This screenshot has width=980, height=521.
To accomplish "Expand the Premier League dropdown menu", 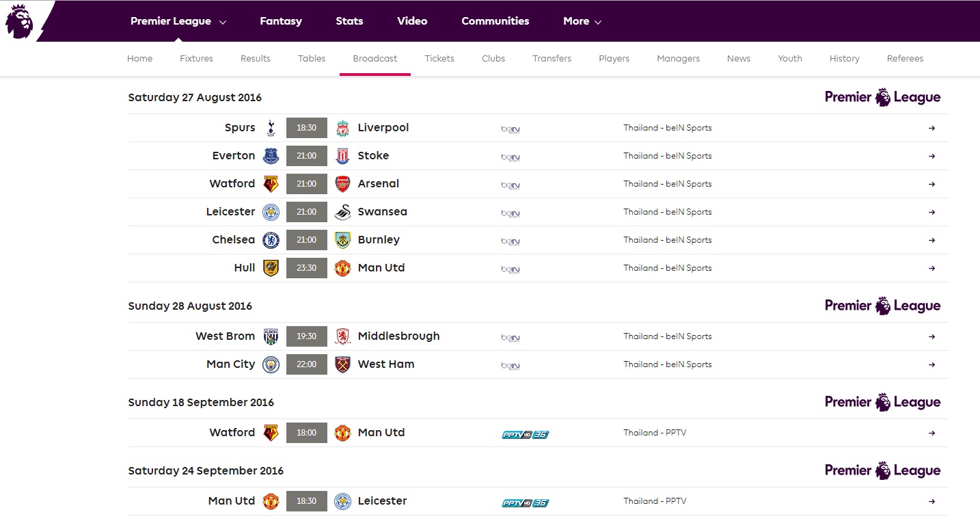I will (x=178, y=21).
